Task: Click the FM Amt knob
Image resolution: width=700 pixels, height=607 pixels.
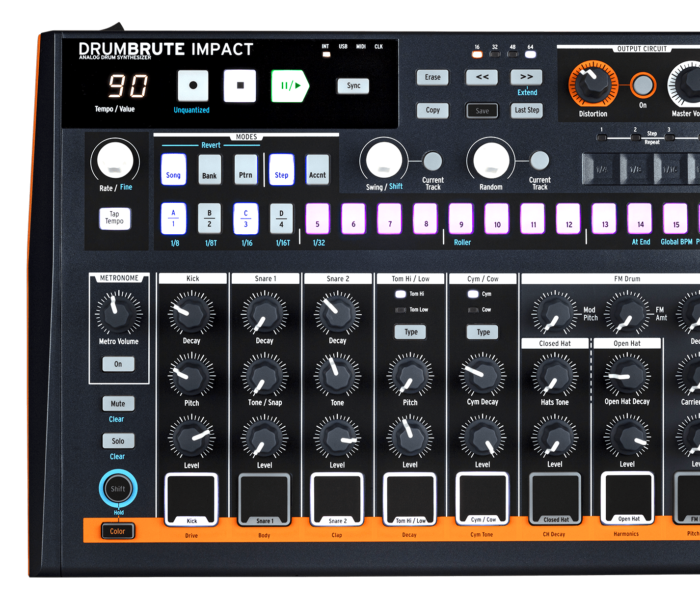Action: point(627,313)
